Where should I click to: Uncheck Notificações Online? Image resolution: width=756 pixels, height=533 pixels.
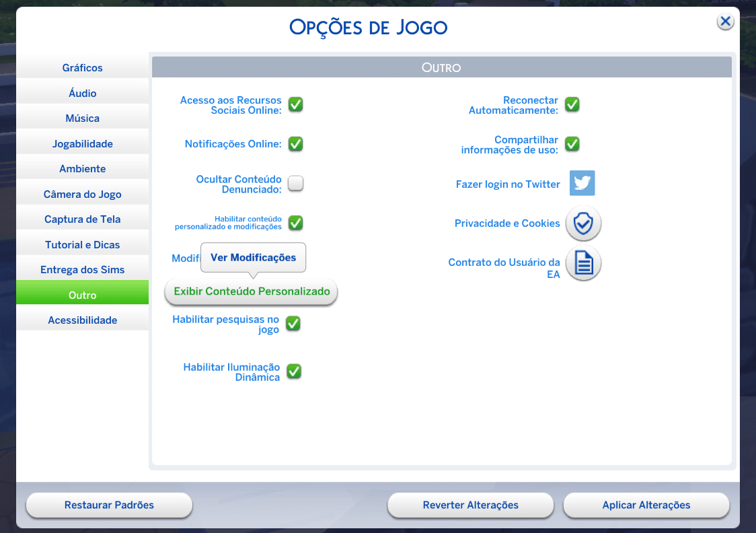pos(295,144)
